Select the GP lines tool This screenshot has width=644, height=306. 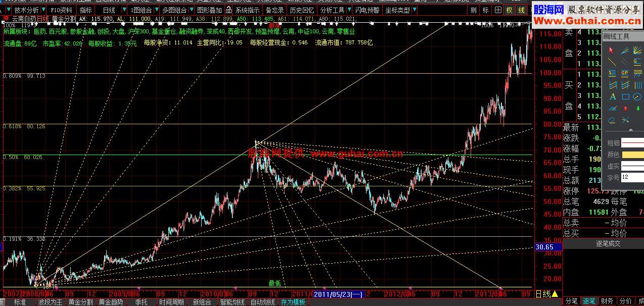tap(625, 73)
